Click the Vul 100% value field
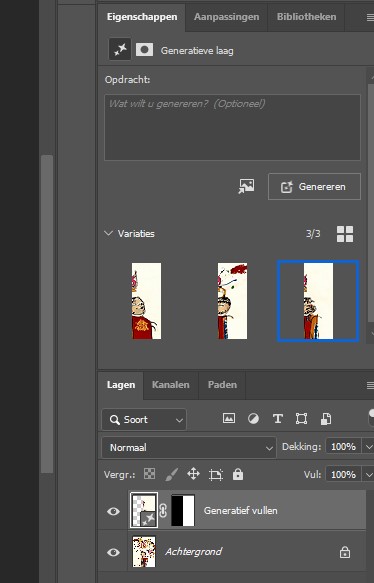 [344, 474]
